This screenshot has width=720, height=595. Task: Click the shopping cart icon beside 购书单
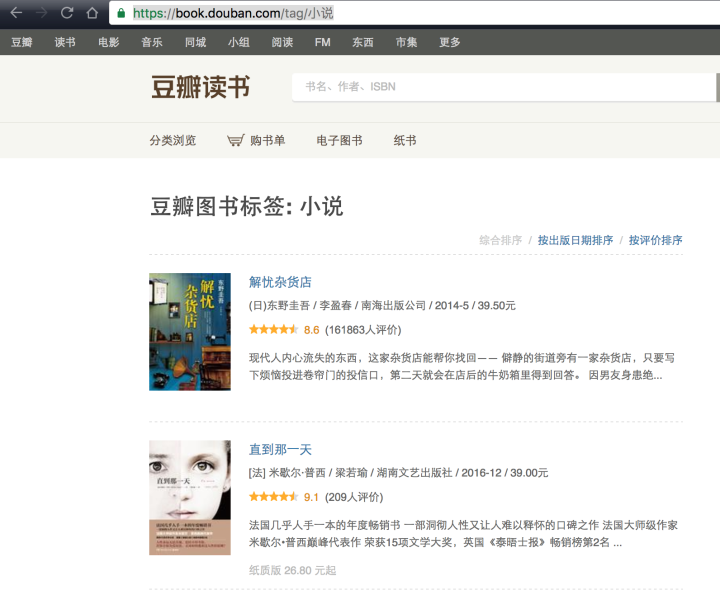pos(235,141)
